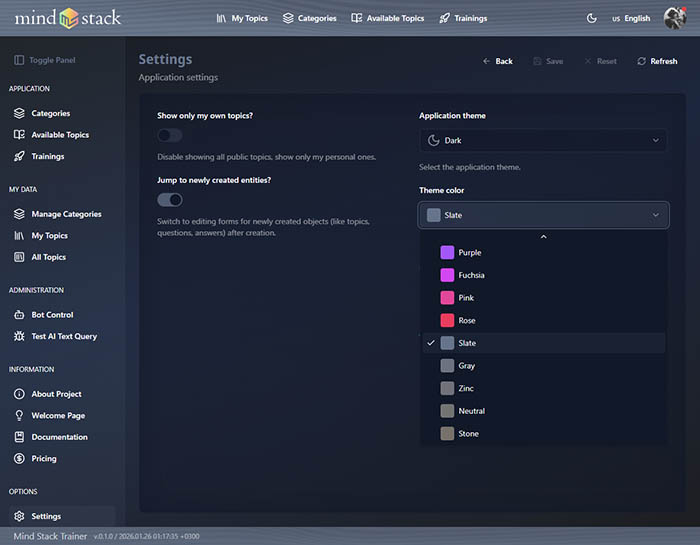Image resolution: width=700 pixels, height=545 pixels.
Task: Click the Available Topics book icon in header
Action: (356, 18)
